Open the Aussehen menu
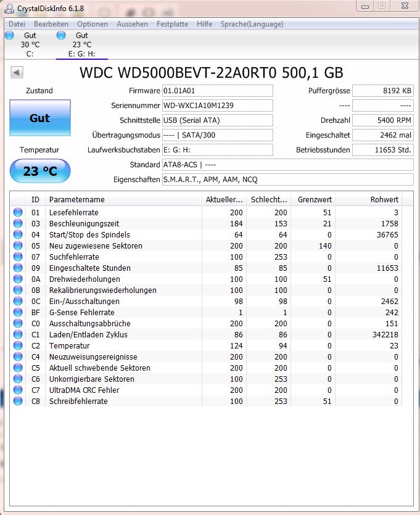The height and width of the screenshot is (515, 420). click(132, 24)
